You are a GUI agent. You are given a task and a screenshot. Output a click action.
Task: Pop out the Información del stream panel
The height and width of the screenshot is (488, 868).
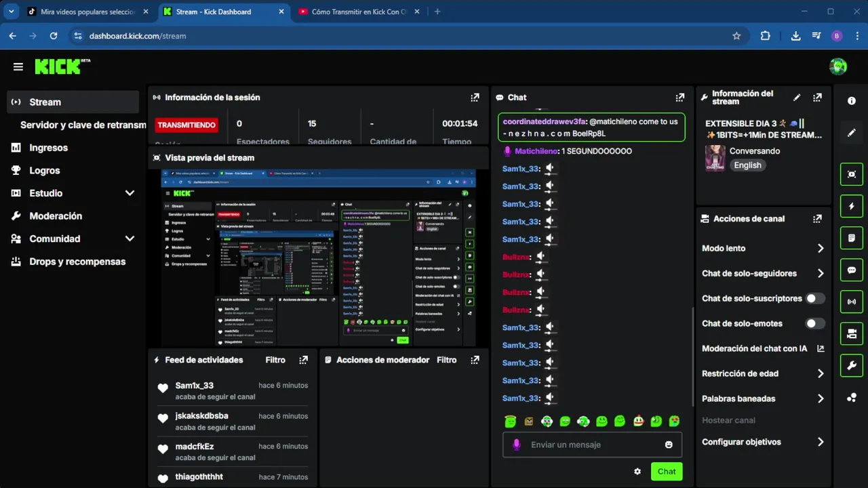point(817,98)
